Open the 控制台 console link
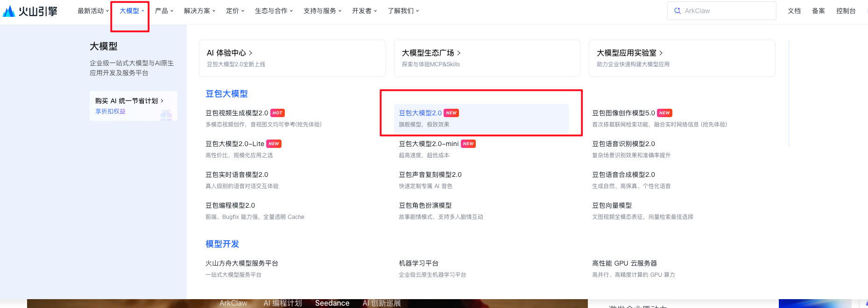The height and width of the screenshot is (308, 868). tap(846, 11)
